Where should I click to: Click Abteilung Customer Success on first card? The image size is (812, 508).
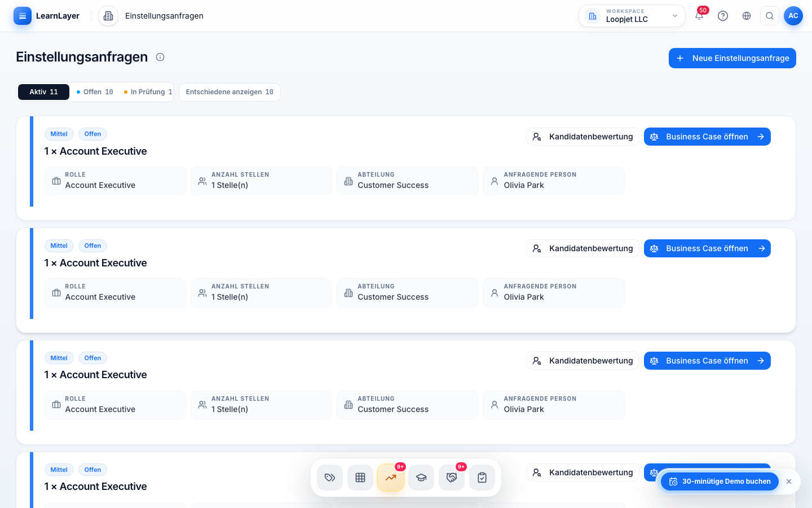tap(407, 181)
